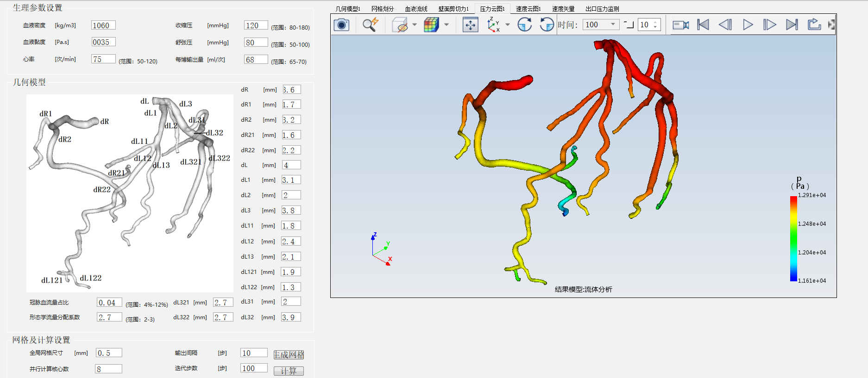The image size is (868, 378).
Task: Click the pressure color legend bar
Action: pos(793,238)
